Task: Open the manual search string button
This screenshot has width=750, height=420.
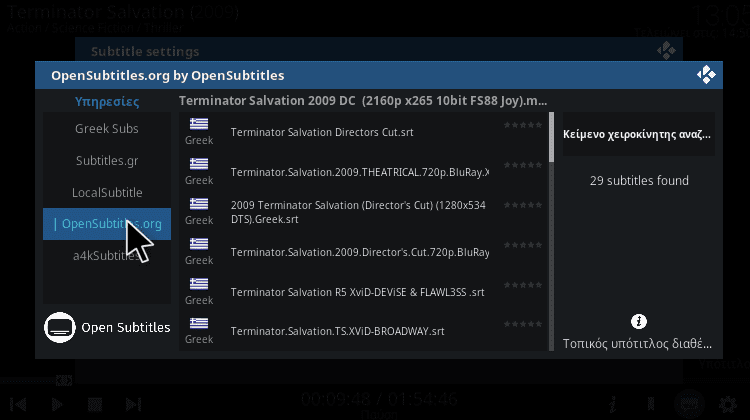Action: 639,134
